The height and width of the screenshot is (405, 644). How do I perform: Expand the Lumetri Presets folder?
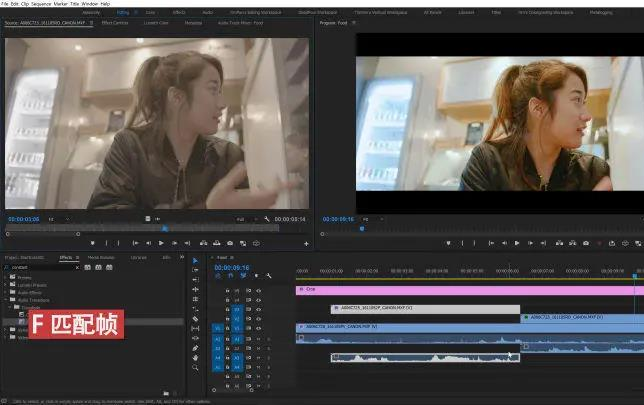[6, 285]
